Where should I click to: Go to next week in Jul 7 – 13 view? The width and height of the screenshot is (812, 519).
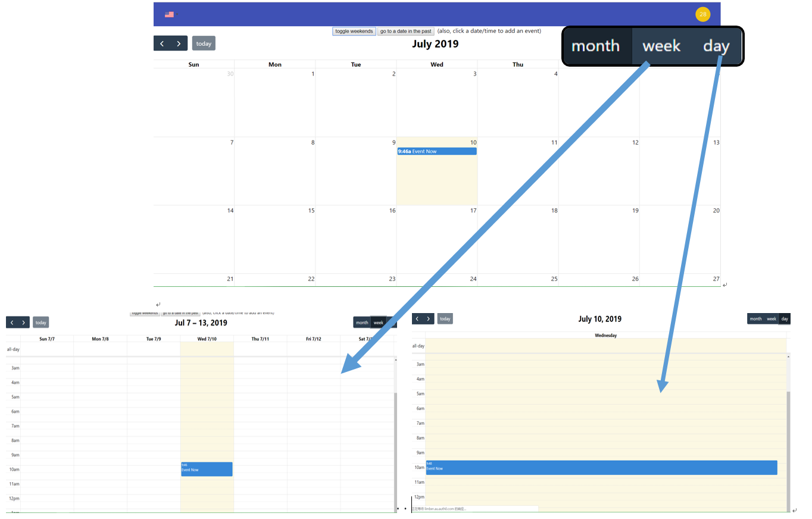pyautogui.click(x=23, y=322)
